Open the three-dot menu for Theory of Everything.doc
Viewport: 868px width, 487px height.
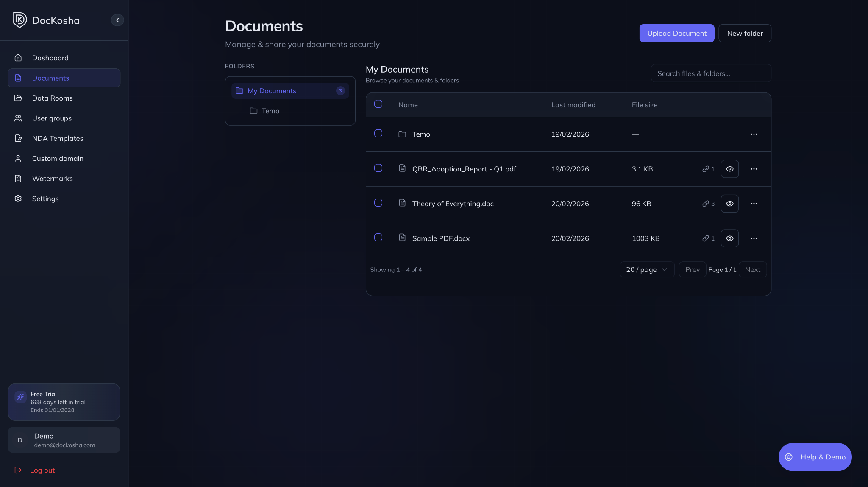tap(754, 204)
